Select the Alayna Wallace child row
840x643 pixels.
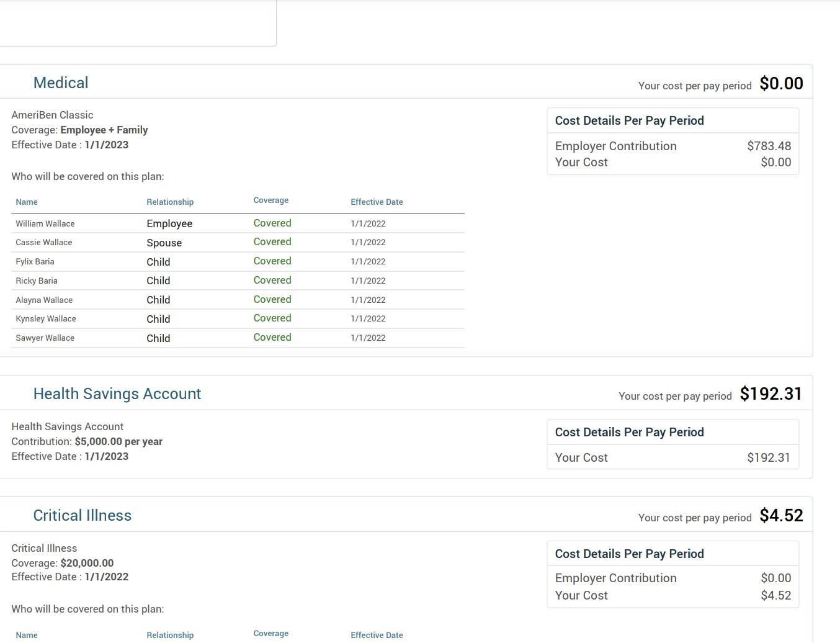click(x=238, y=300)
